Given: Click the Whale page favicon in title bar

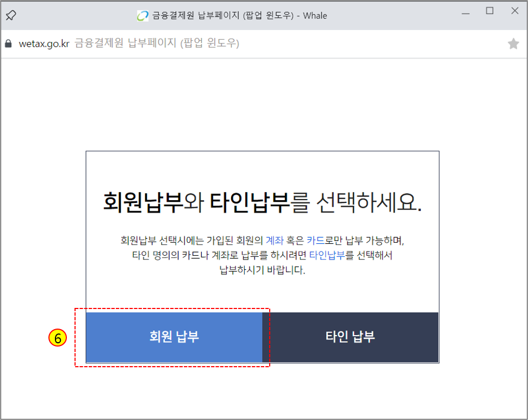Looking at the screenshot, I should click(142, 15).
